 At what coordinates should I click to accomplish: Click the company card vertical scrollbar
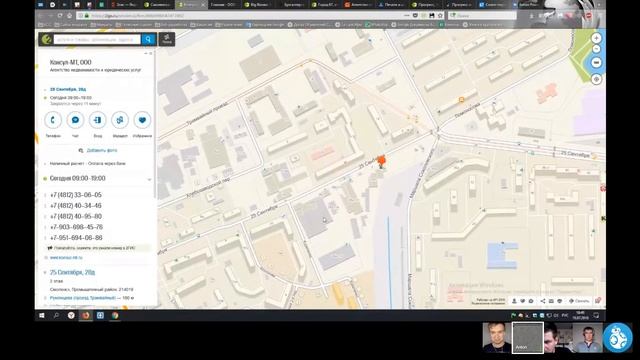[x=155, y=124]
